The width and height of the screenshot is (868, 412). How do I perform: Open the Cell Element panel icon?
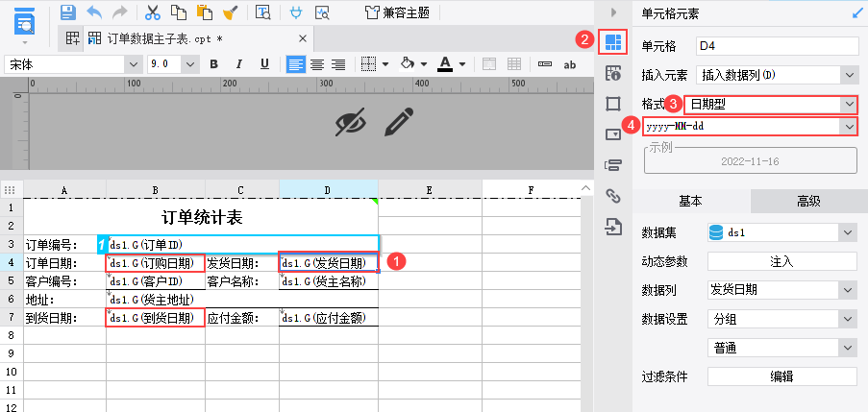point(613,42)
